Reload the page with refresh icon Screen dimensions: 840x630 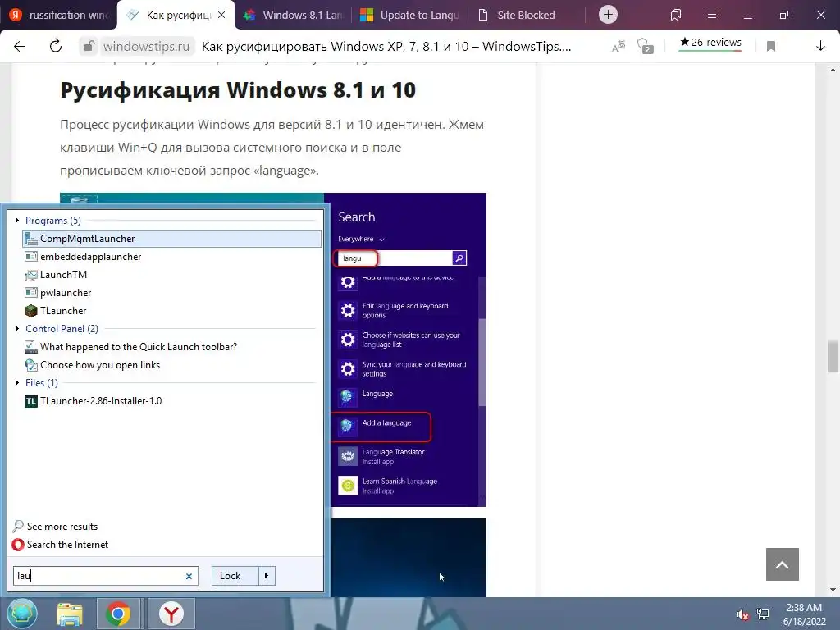tap(56, 46)
